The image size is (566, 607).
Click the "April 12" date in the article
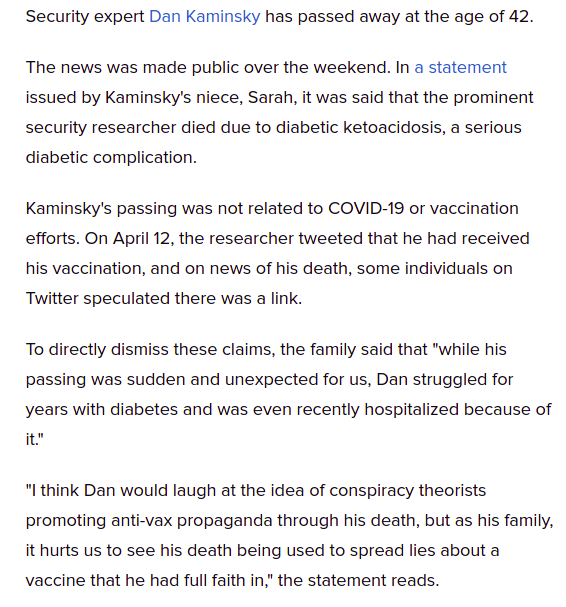click(x=143, y=238)
